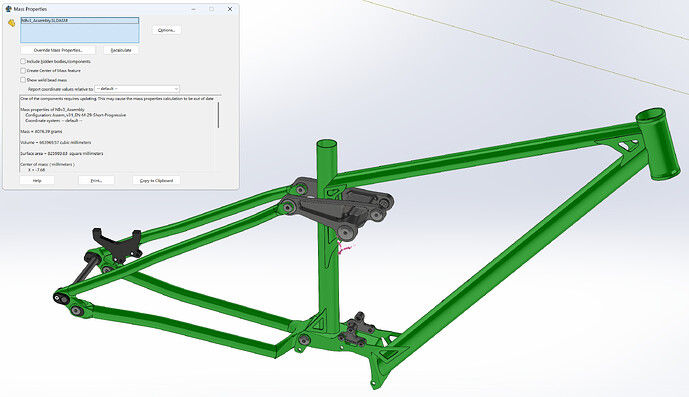Image resolution: width=689 pixels, height=397 pixels.
Task: Print the mass properties report
Action: (96, 180)
